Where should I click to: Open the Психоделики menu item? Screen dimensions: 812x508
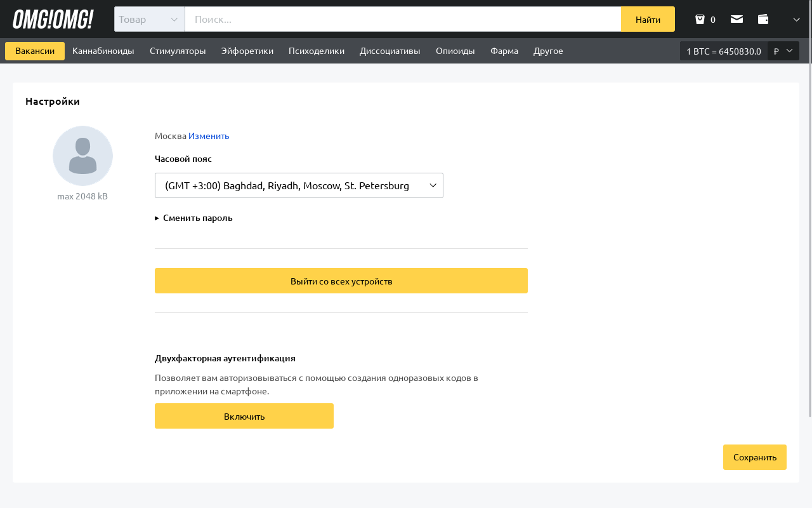click(x=317, y=51)
